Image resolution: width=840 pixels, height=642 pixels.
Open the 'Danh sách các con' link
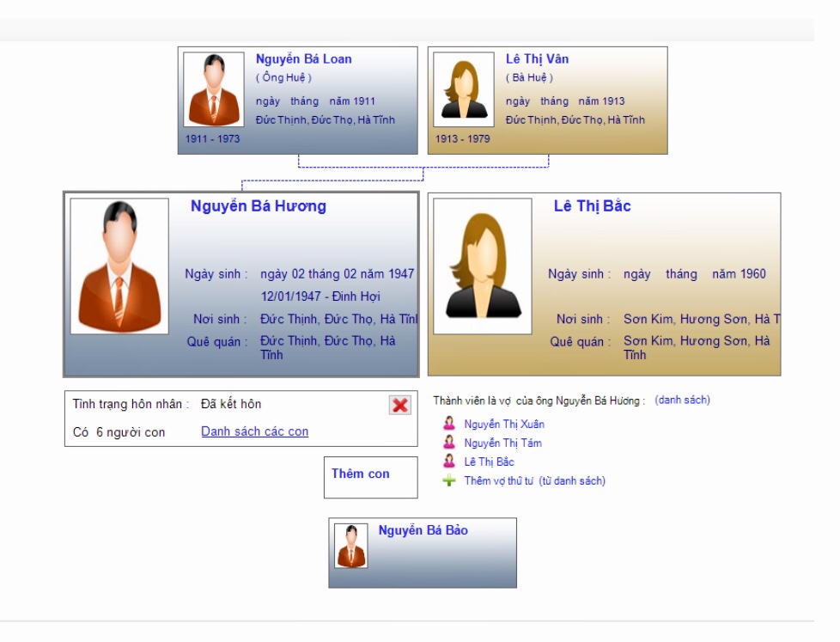[255, 431]
